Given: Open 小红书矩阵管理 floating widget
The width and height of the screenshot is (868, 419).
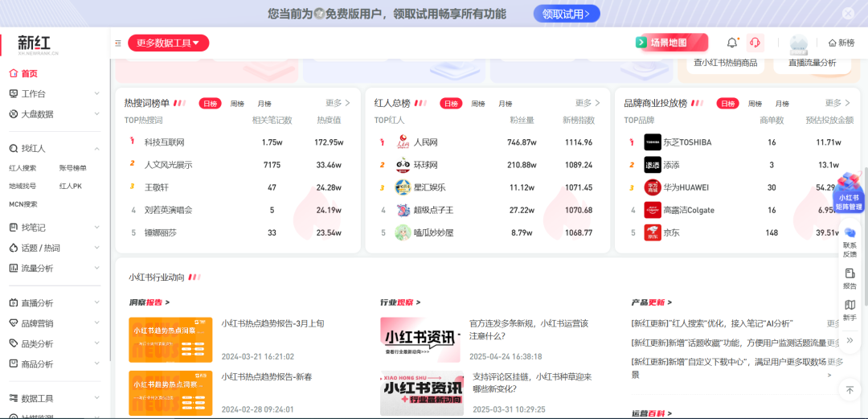Looking at the screenshot, I should click(x=850, y=191).
